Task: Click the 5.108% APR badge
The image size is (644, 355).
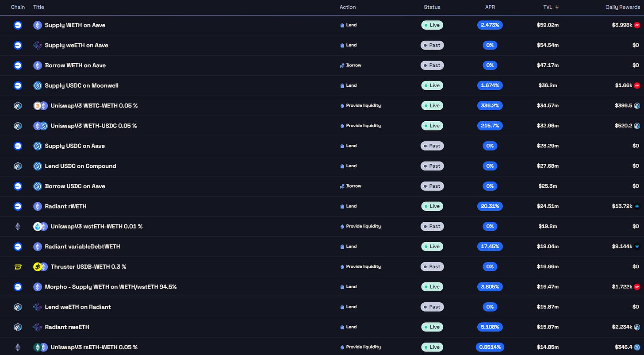Action: point(490,327)
